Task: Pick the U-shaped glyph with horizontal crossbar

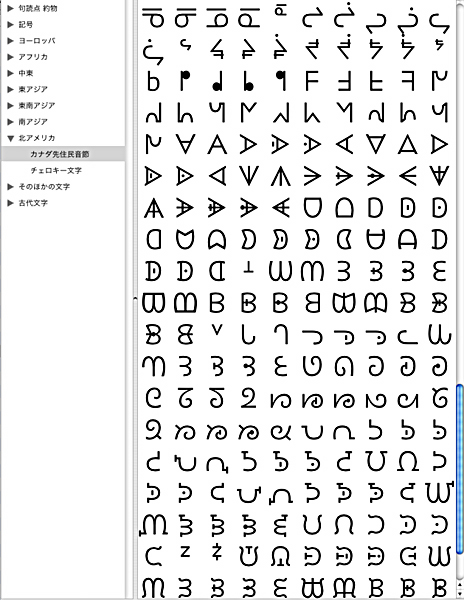Action: tap(376, 240)
